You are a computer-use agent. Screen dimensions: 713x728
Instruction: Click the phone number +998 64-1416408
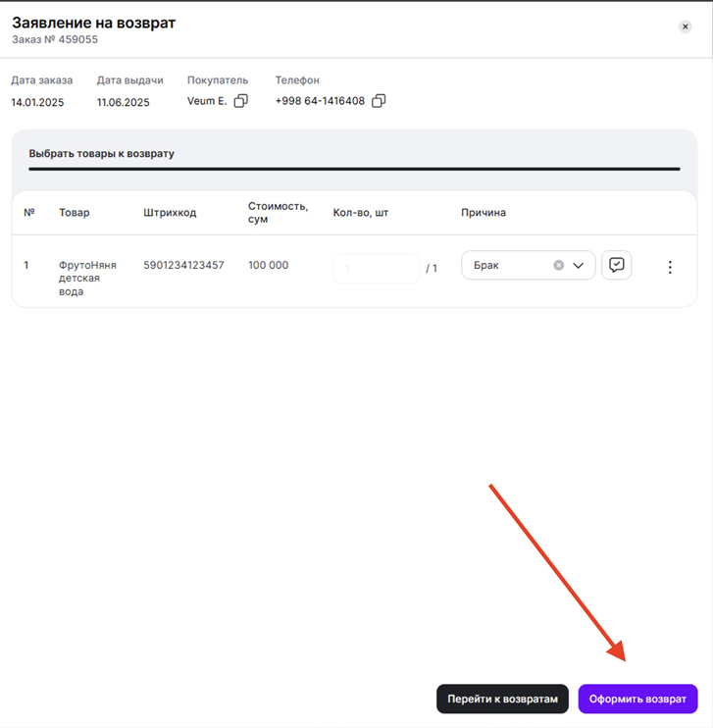pyautogui.click(x=320, y=101)
